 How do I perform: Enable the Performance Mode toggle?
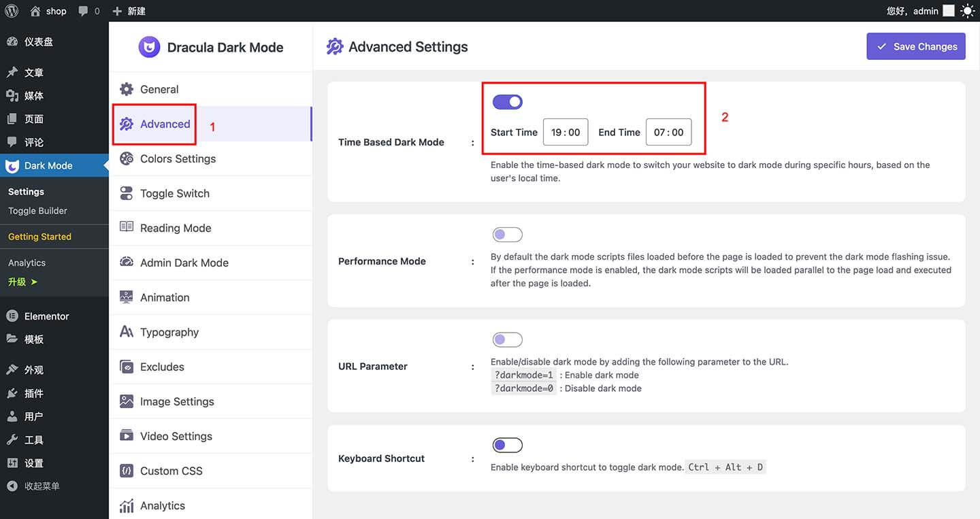click(508, 235)
